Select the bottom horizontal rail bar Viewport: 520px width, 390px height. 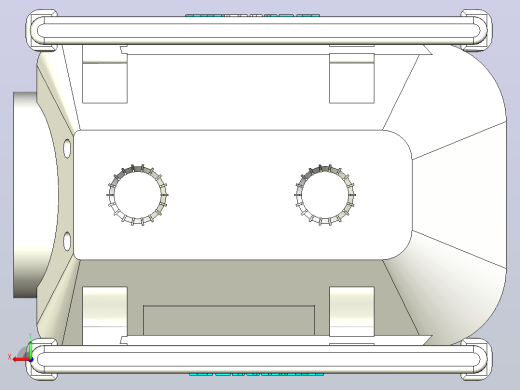(x=259, y=359)
